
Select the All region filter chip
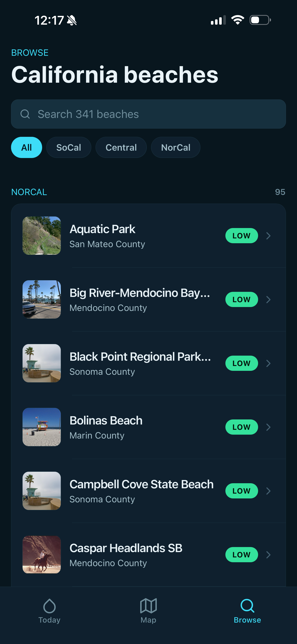26,147
